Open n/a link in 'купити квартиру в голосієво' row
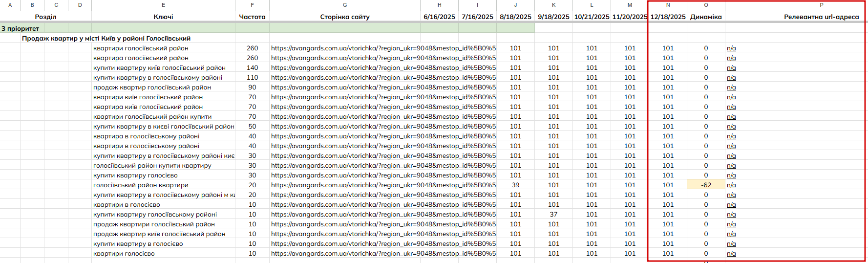Viewport: 868px width, 263px height. (731, 243)
